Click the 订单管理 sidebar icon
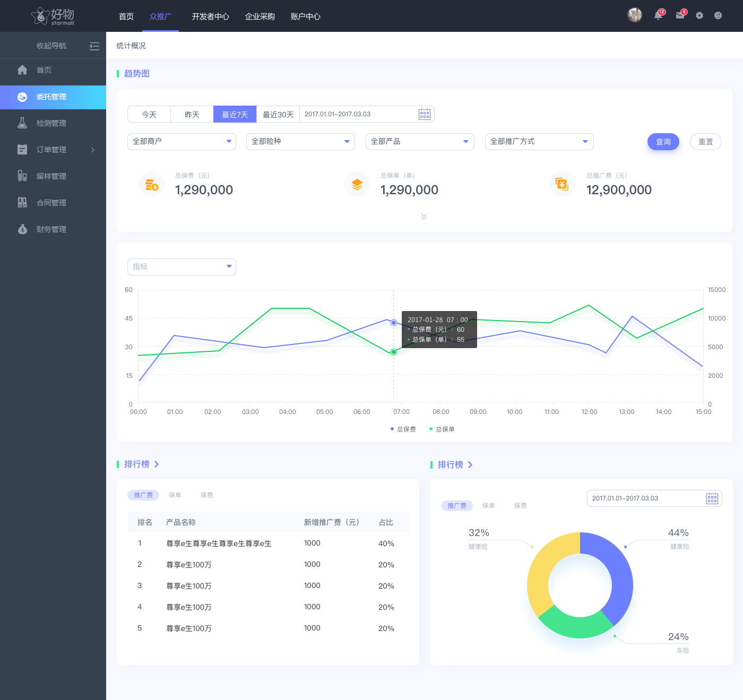 pyautogui.click(x=22, y=150)
